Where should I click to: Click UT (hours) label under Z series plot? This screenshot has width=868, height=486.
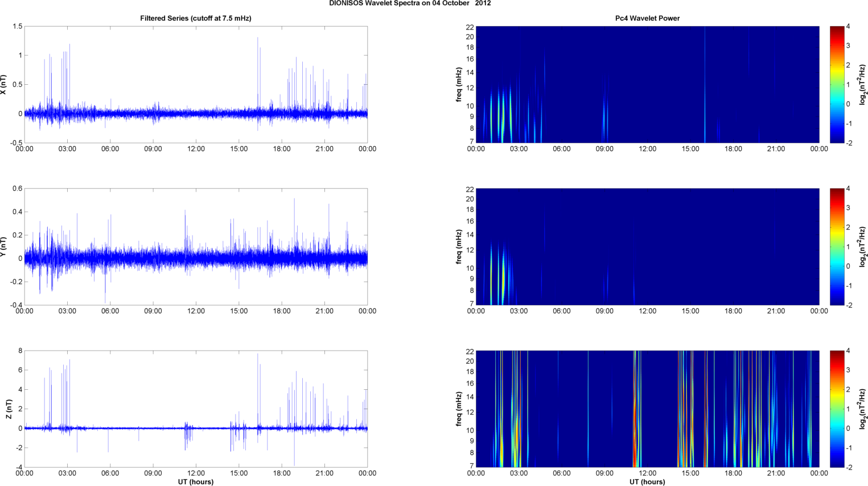195,482
